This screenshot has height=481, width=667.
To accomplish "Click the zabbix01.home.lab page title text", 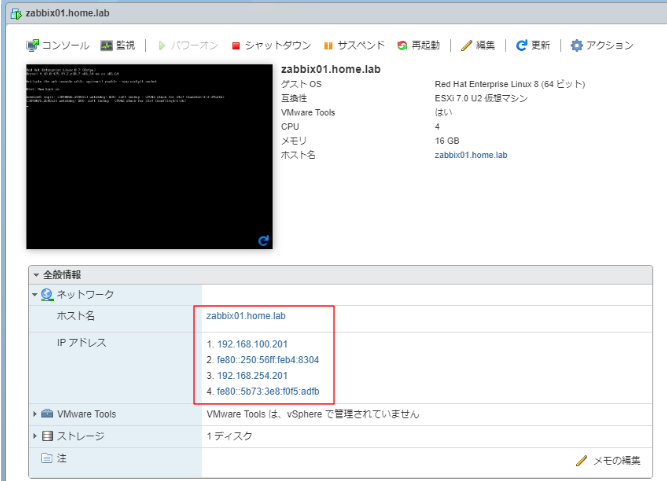I will coord(68,13).
